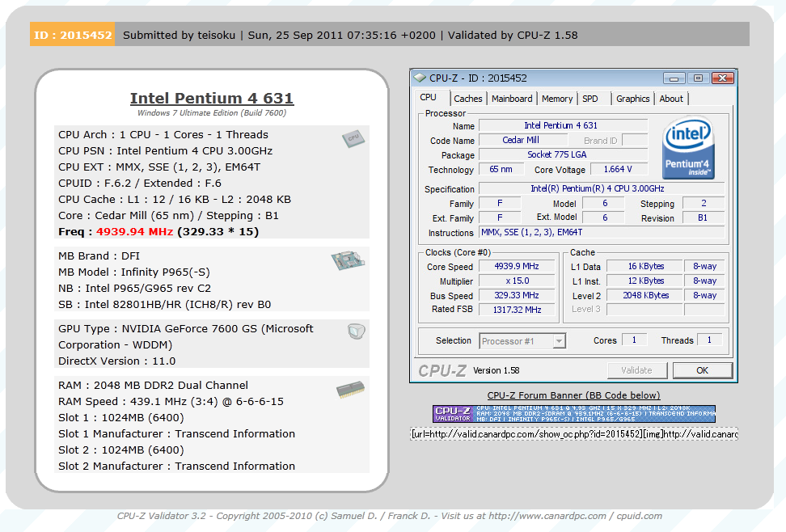Click the Validate button
Image resolution: width=786 pixels, height=532 pixels.
636,370
